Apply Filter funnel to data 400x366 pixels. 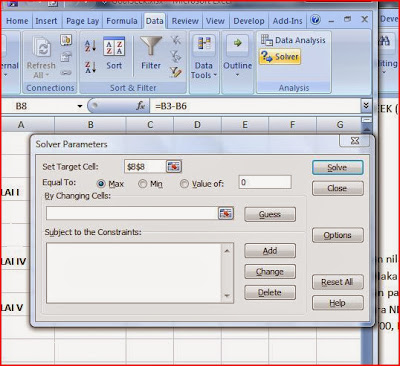pos(151,53)
